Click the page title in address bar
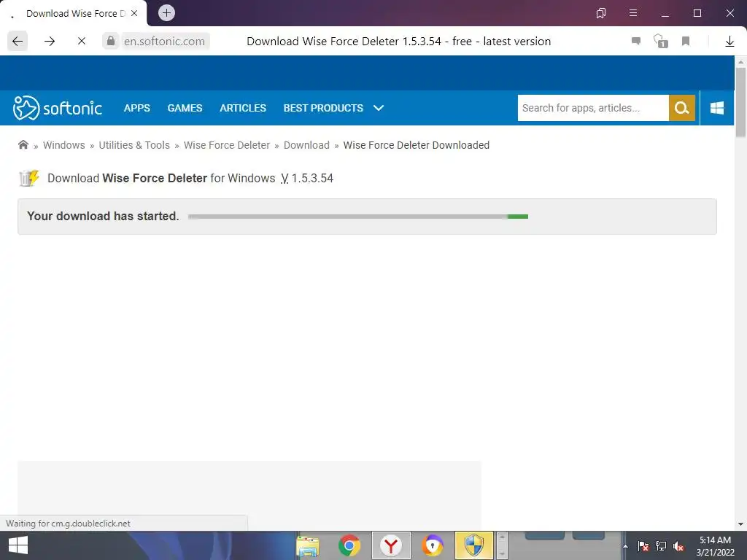Screen dimensions: 747x560 point(399,42)
